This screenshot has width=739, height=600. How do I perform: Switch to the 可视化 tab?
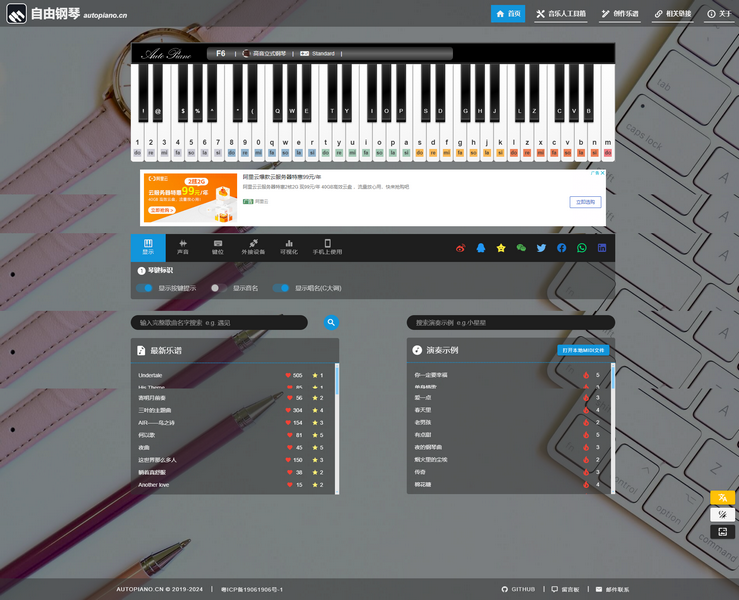[x=289, y=247]
